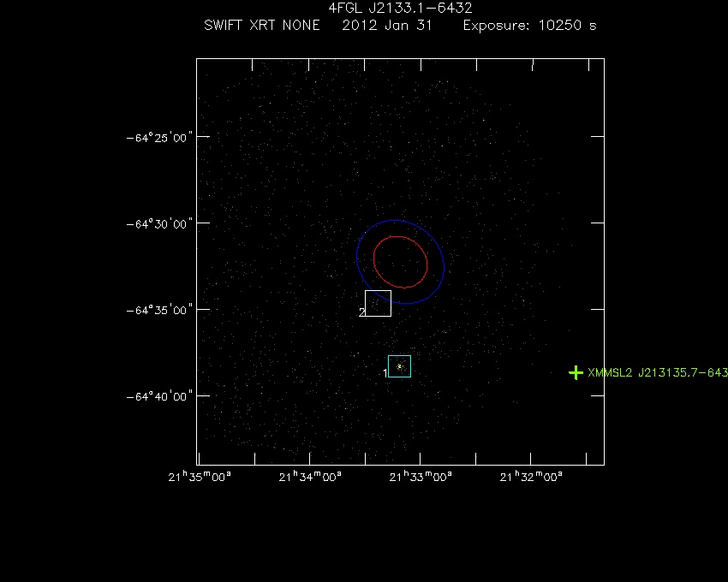This screenshot has width=728, height=582.
Task: Click the green cross marker for XMMSL2 source
Action: click(576, 372)
